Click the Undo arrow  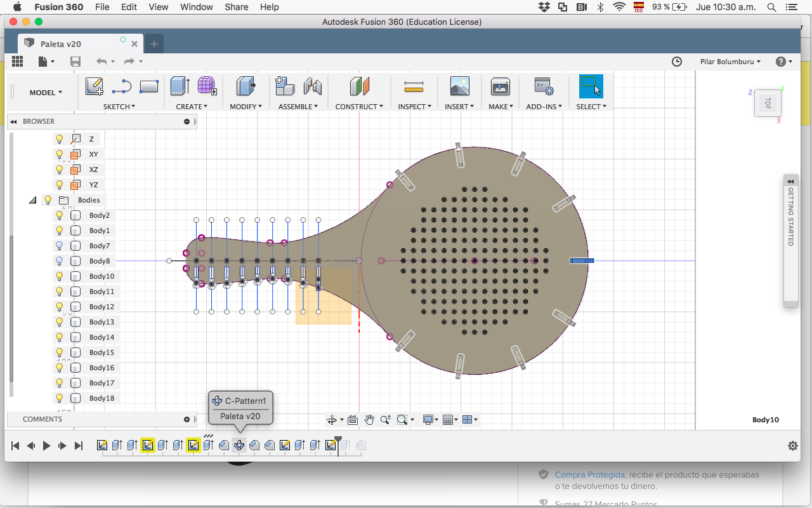101,62
